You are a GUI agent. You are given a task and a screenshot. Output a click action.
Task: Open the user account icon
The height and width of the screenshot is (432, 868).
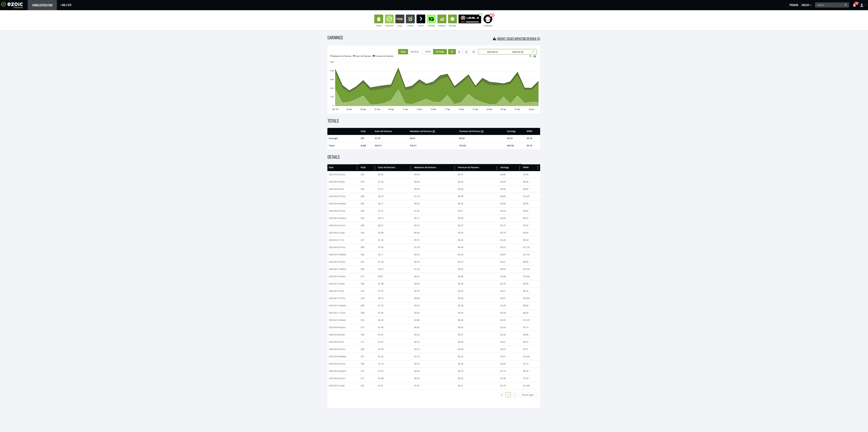[862, 5]
